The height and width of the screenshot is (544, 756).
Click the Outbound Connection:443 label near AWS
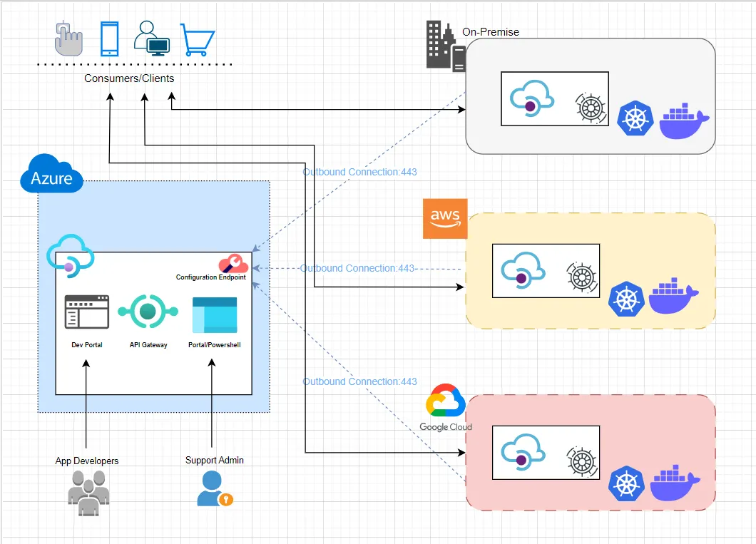click(x=359, y=268)
